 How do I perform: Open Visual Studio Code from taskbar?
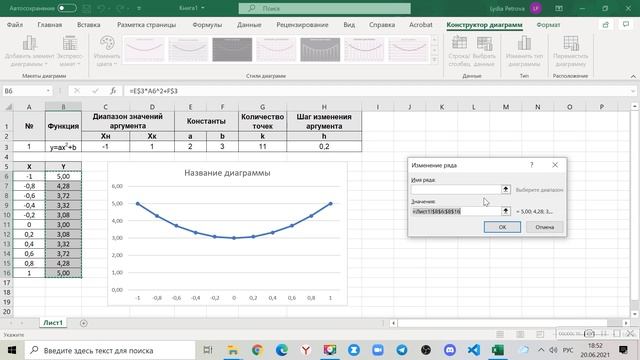tap(474, 350)
